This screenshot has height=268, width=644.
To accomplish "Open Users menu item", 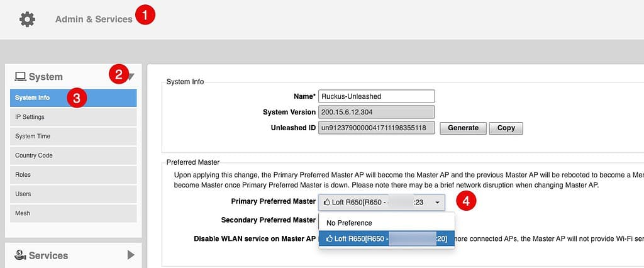I will 73,194.
